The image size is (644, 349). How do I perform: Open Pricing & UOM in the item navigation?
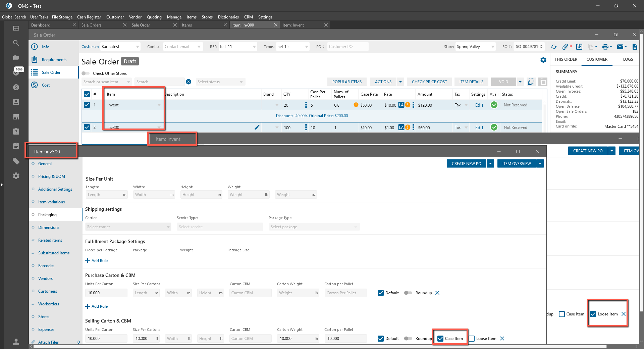(x=51, y=177)
